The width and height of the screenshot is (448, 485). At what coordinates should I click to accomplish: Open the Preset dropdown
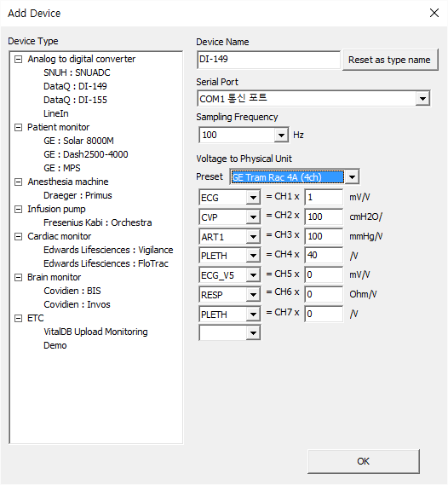pyautogui.click(x=352, y=177)
